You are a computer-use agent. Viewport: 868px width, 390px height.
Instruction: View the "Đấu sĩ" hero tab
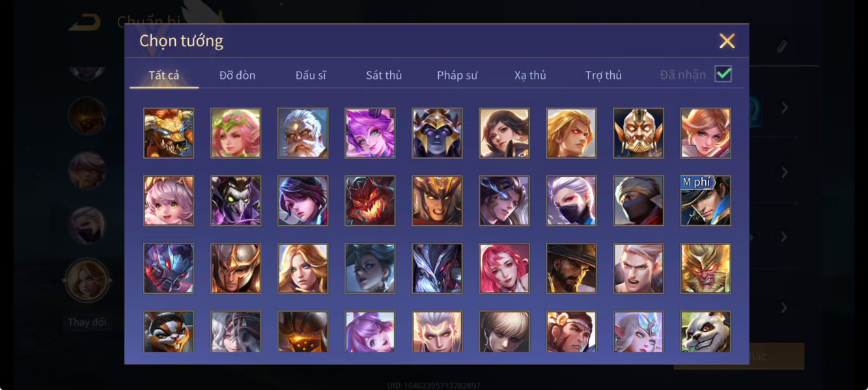pos(311,76)
